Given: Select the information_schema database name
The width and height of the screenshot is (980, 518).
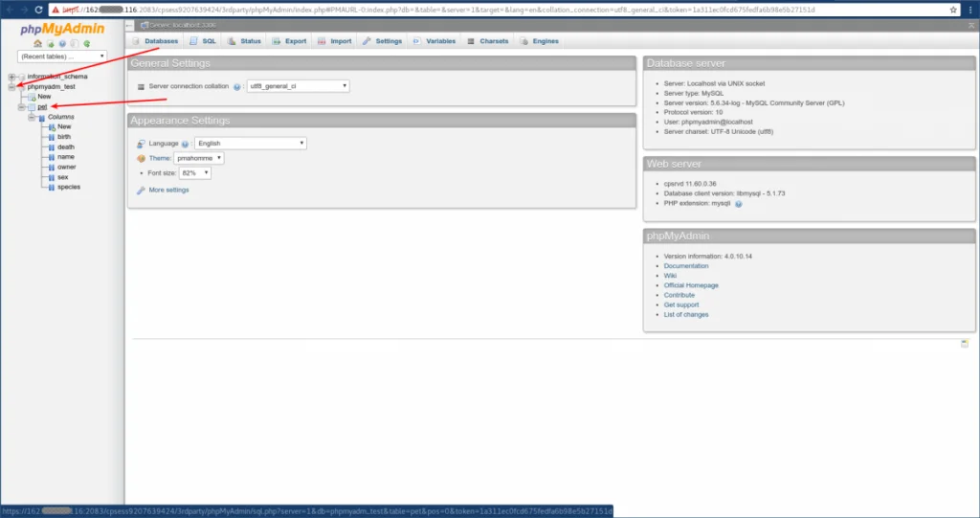Looking at the screenshot, I should coord(56,77).
